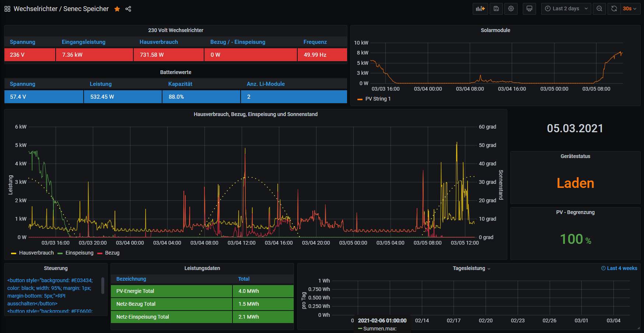The image size is (644, 333).
Task: Toggle the Hausverbrauch series in the legend
Action: click(x=36, y=253)
